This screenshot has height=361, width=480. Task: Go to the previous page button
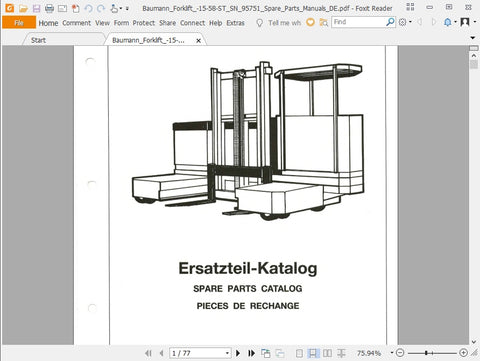[x=162, y=353]
